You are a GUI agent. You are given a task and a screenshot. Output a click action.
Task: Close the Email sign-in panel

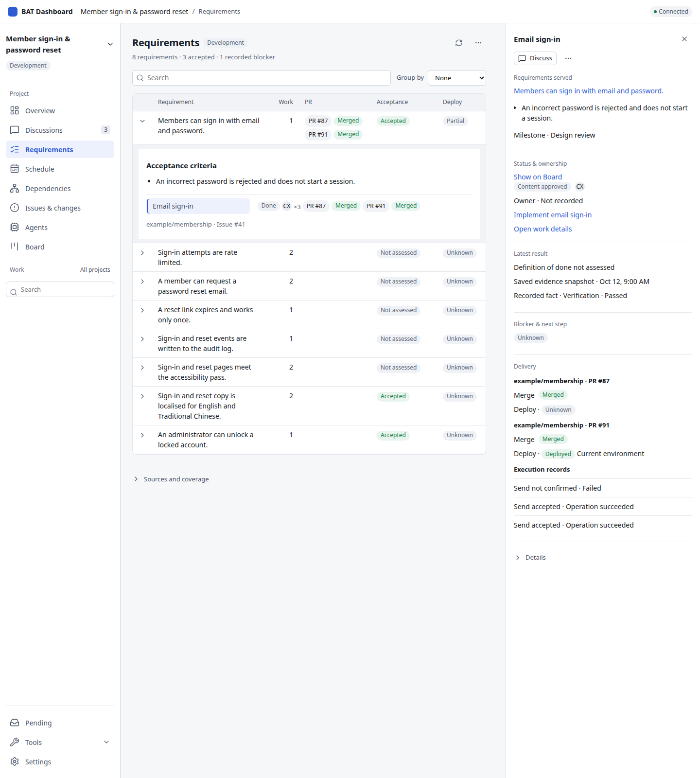(684, 39)
